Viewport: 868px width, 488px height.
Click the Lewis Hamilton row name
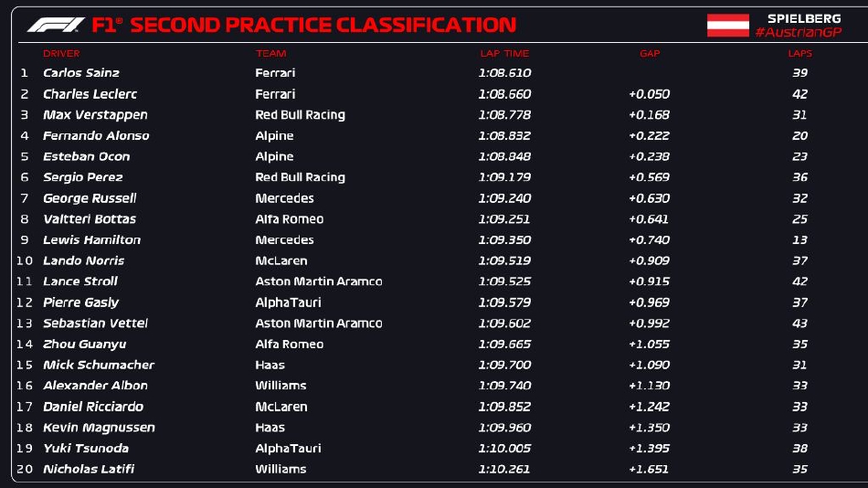[x=91, y=240]
